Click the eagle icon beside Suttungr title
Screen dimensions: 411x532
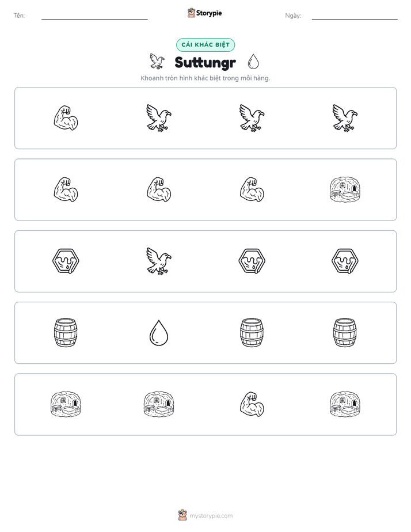(157, 62)
